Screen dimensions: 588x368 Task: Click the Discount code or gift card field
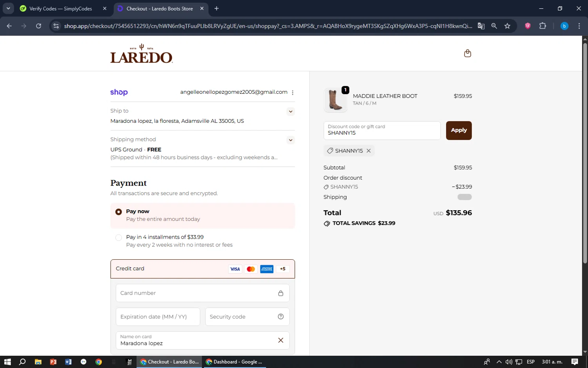tap(382, 130)
